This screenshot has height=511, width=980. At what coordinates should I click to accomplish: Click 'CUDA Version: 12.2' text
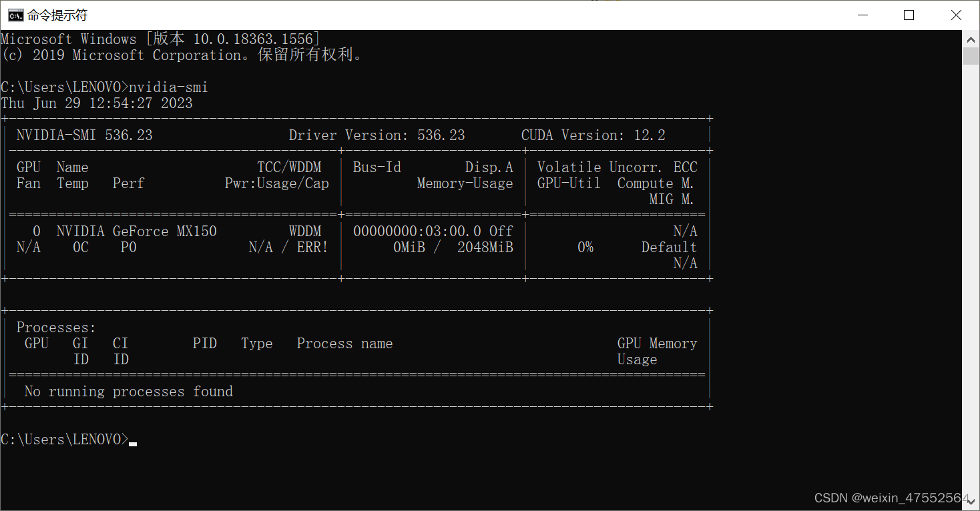click(x=593, y=135)
